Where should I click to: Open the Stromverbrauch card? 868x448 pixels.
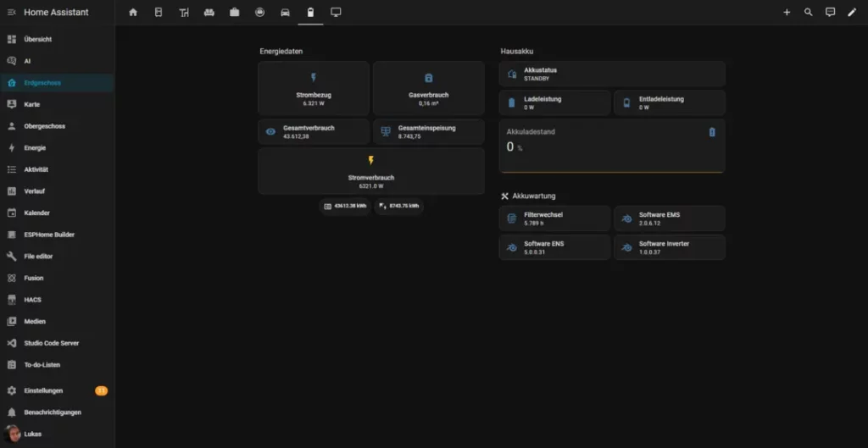pyautogui.click(x=371, y=171)
